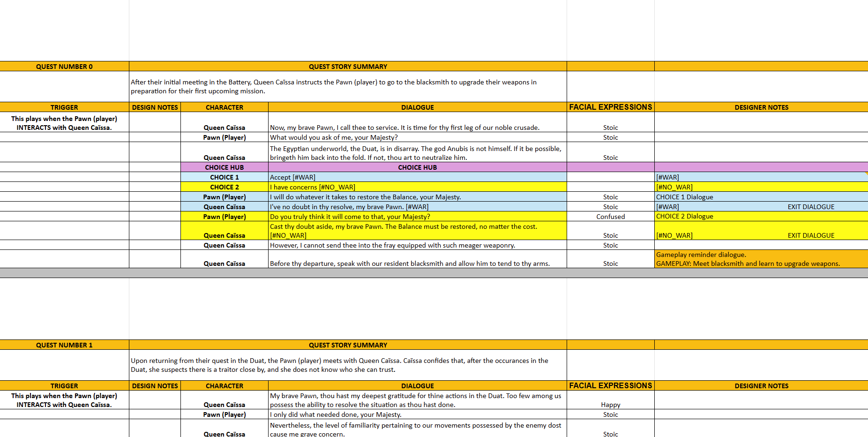Select the QUEST NUMBER 0 header cell

64,67
